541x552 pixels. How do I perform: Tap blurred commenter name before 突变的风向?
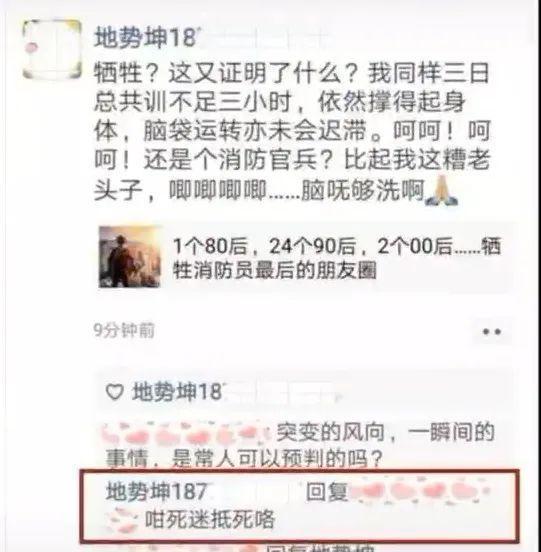coord(185,433)
